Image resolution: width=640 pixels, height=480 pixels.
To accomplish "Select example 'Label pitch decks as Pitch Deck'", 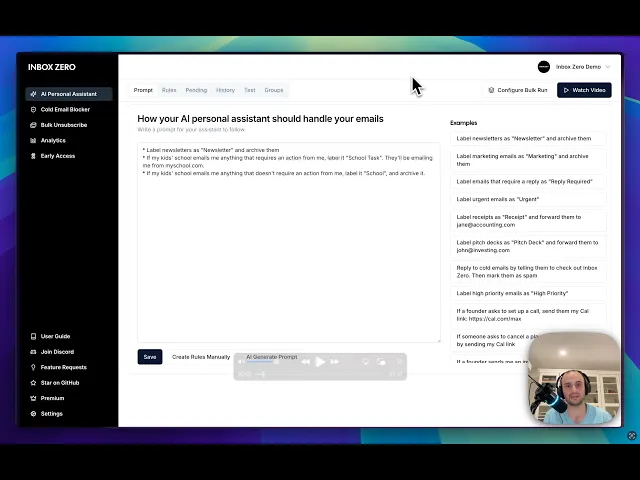I will (528, 246).
